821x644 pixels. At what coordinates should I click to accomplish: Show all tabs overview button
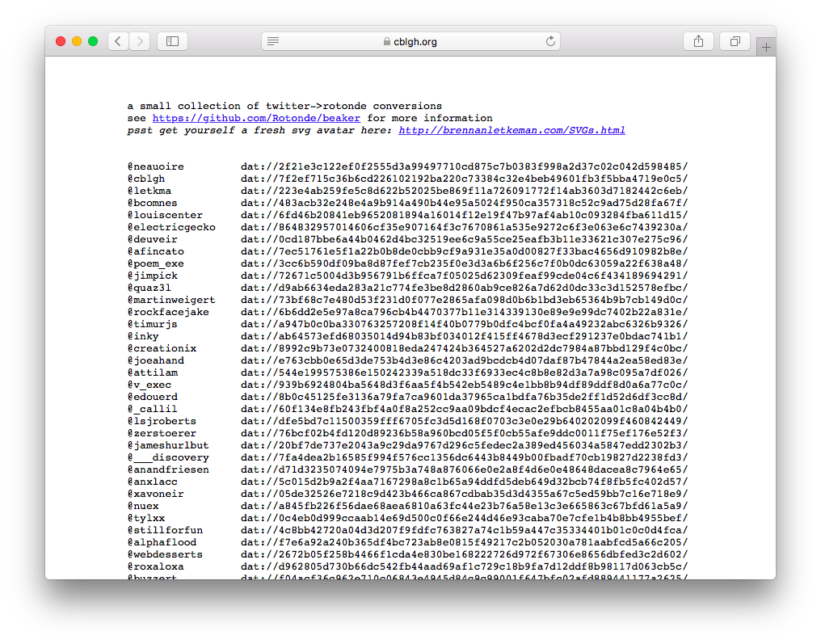coord(735,41)
